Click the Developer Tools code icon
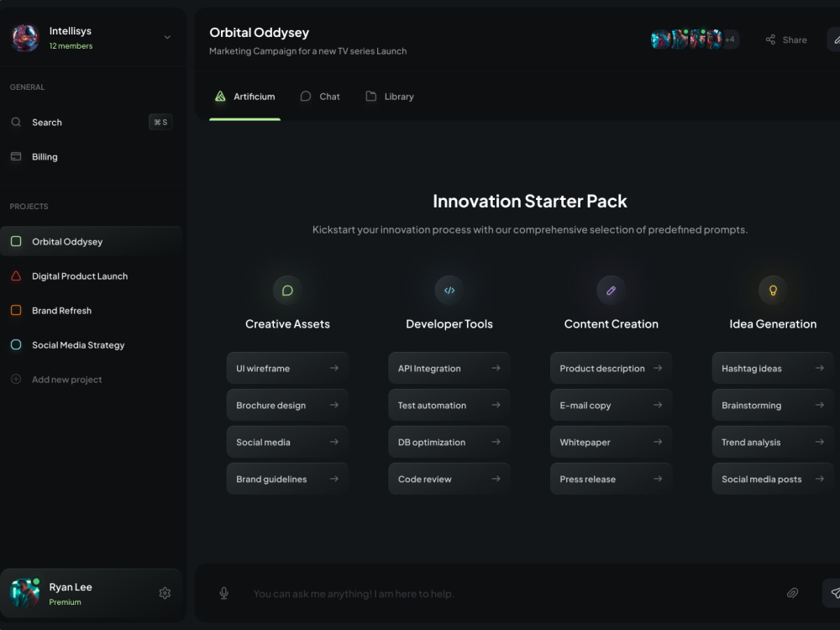840x630 pixels. click(449, 291)
